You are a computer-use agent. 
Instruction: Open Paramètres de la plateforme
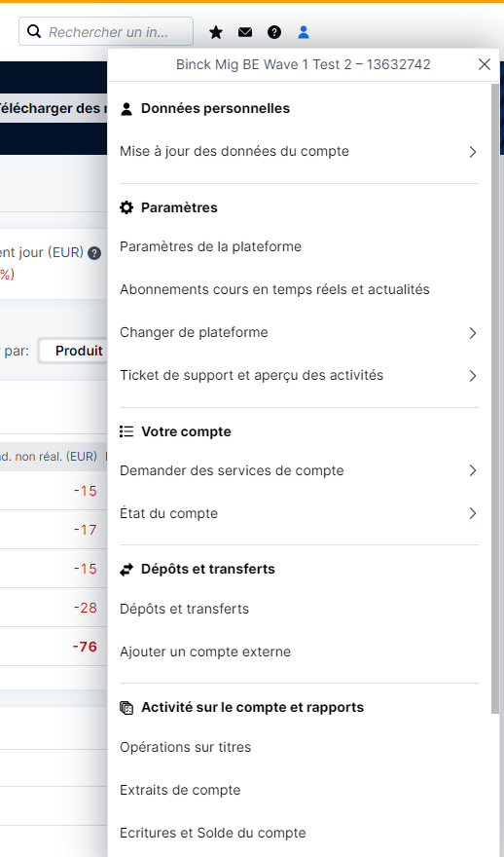pos(210,246)
